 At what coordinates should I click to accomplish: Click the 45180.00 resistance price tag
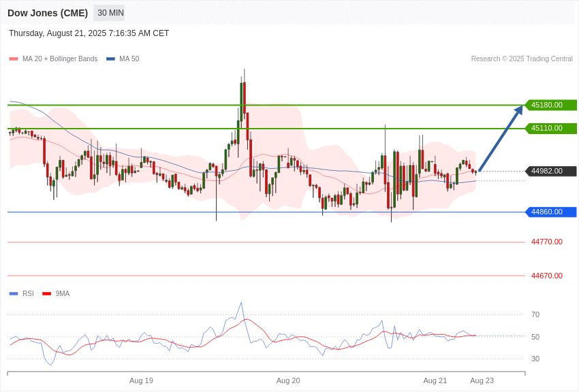(550, 105)
